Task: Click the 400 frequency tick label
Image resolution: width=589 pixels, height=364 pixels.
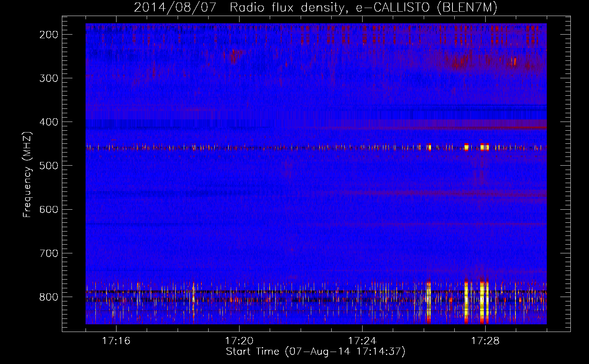Action: pyautogui.click(x=49, y=122)
